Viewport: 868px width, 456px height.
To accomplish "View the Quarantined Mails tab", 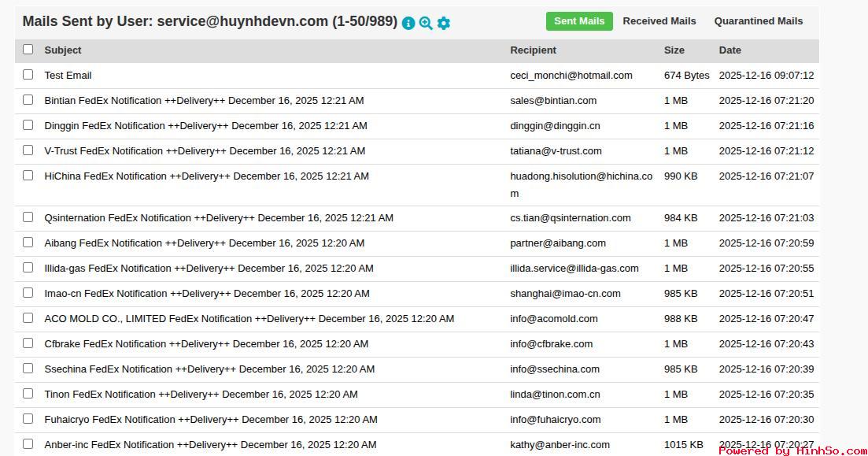I will (759, 21).
